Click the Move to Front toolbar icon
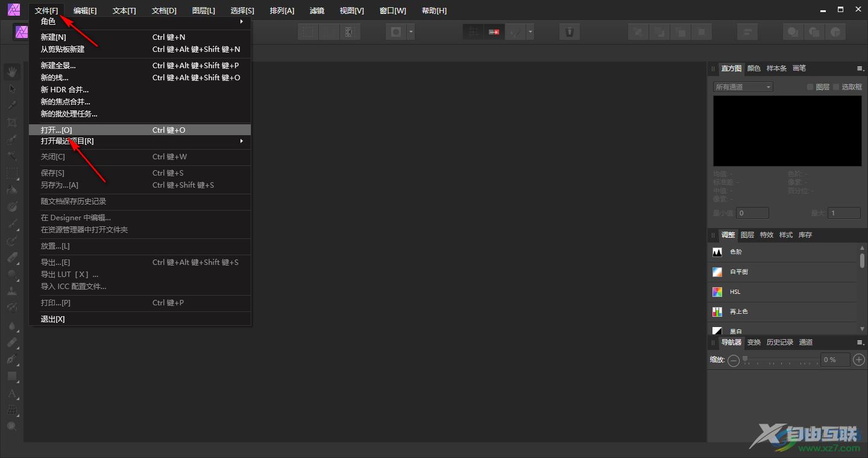Viewport: 868px width, 458px height. 701,32
